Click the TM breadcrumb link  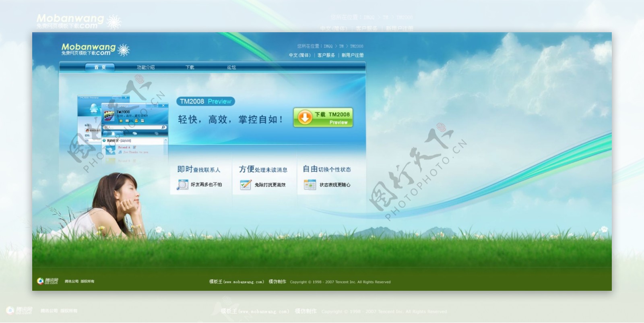[341, 46]
